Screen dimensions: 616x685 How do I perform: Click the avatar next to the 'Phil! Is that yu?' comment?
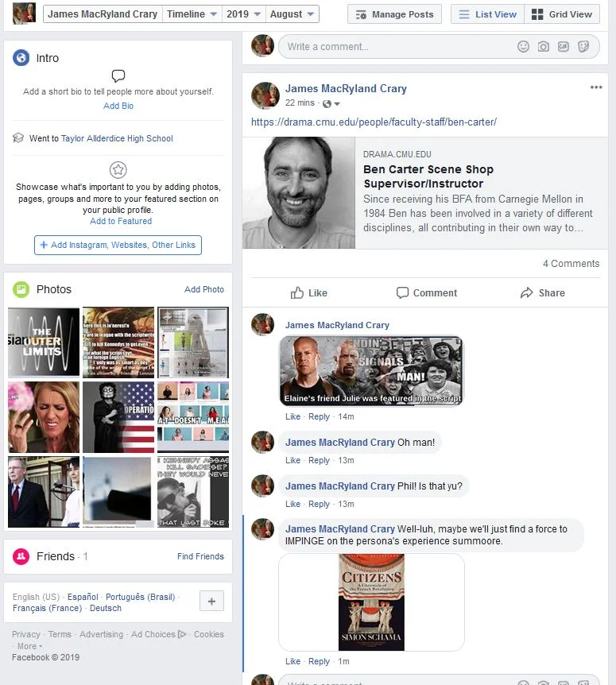(262, 486)
